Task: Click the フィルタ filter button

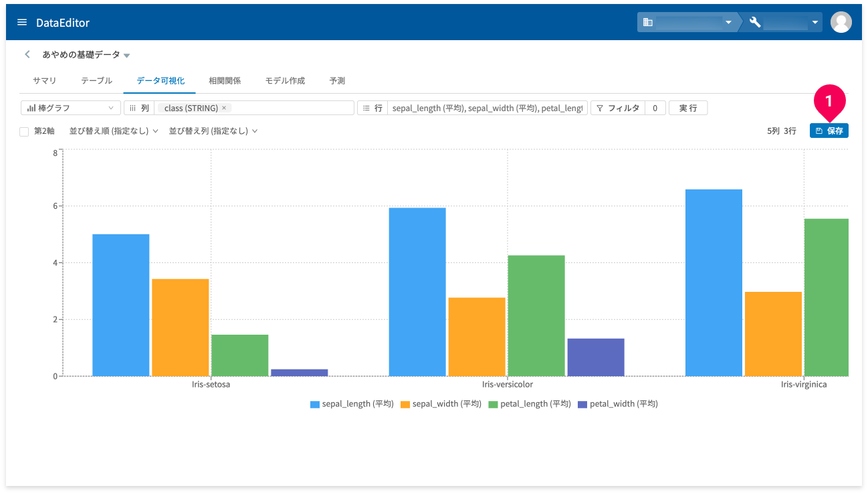Action: 618,108
